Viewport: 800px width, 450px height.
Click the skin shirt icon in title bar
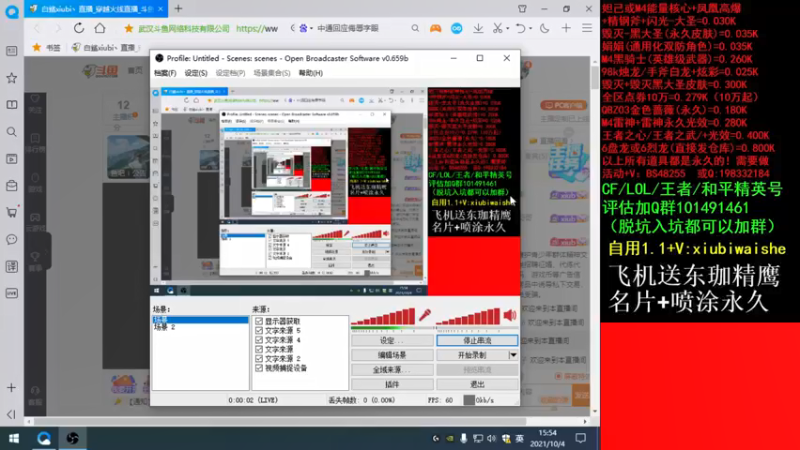(522, 9)
